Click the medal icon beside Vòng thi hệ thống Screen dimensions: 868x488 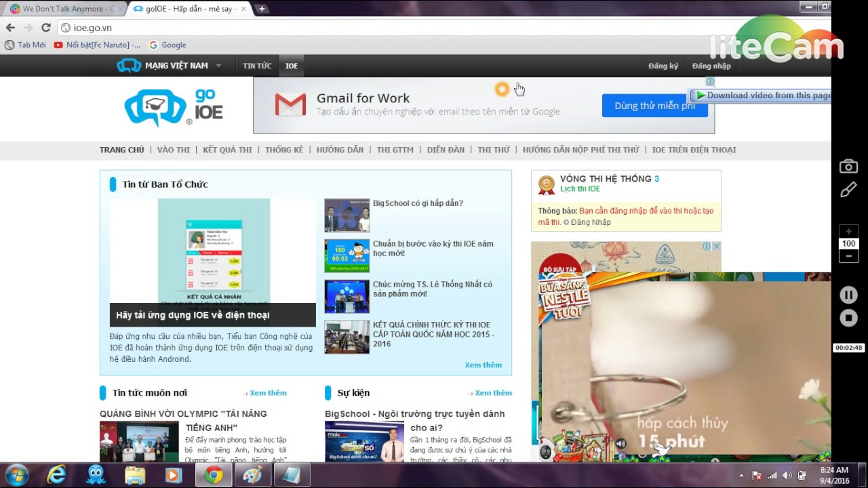coord(546,184)
